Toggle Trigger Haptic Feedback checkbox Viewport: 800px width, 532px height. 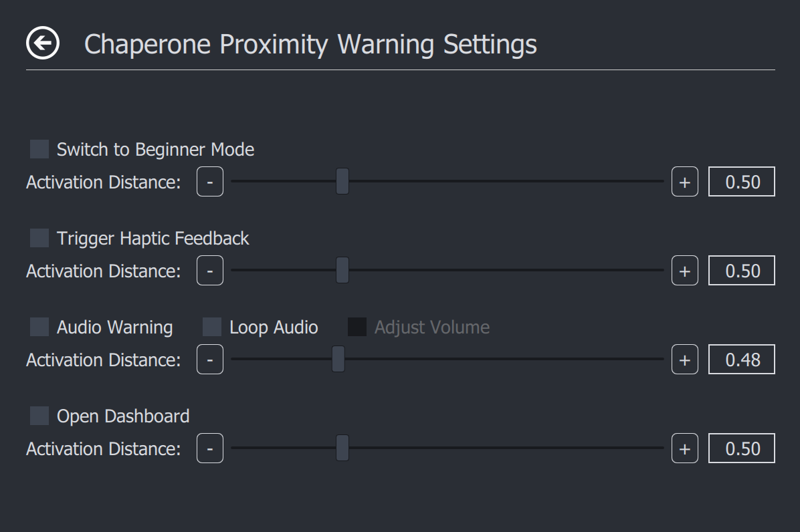click(x=39, y=238)
